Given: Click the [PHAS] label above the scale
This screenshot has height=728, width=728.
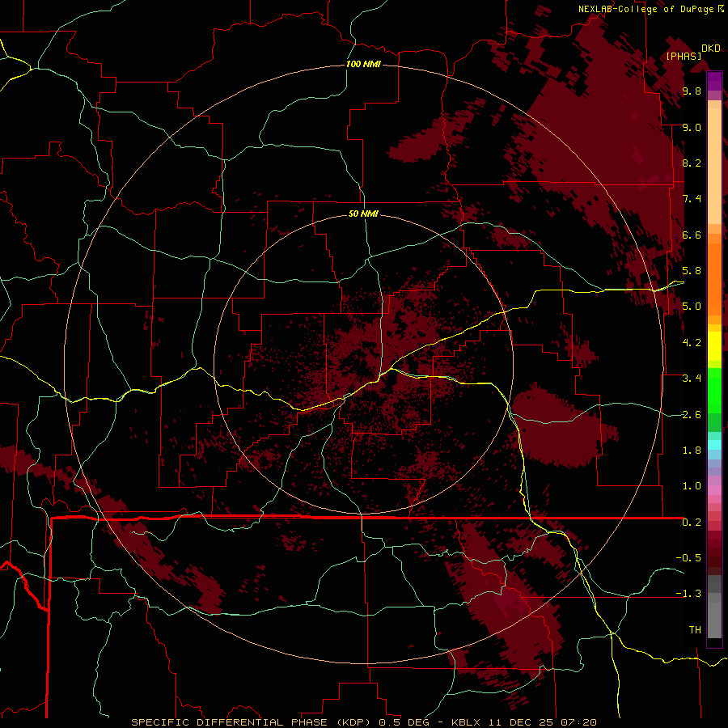Looking at the screenshot, I should point(684,57).
